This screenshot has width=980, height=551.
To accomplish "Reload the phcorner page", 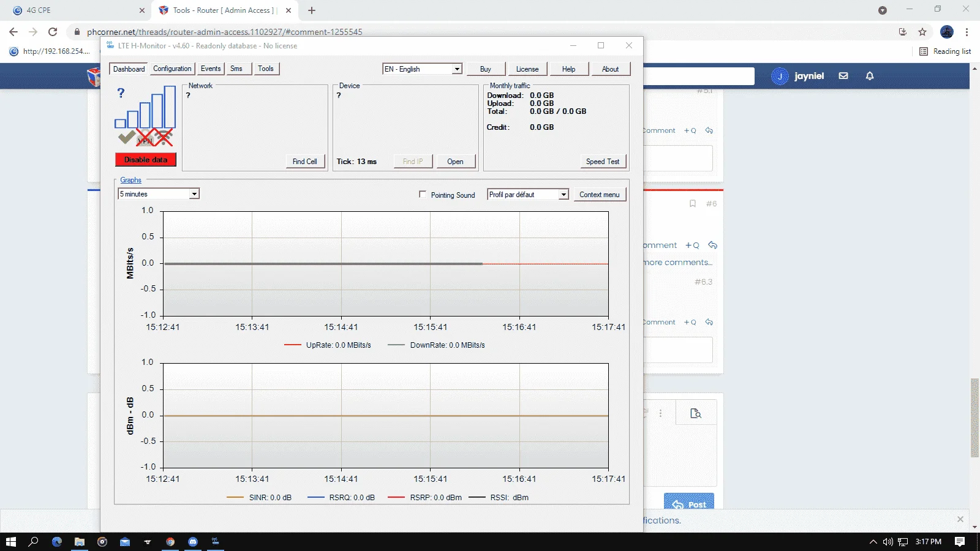I will click(53, 32).
